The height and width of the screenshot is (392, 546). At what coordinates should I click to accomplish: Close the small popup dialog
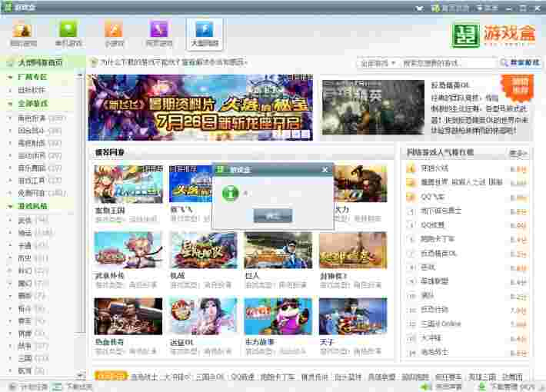325,170
